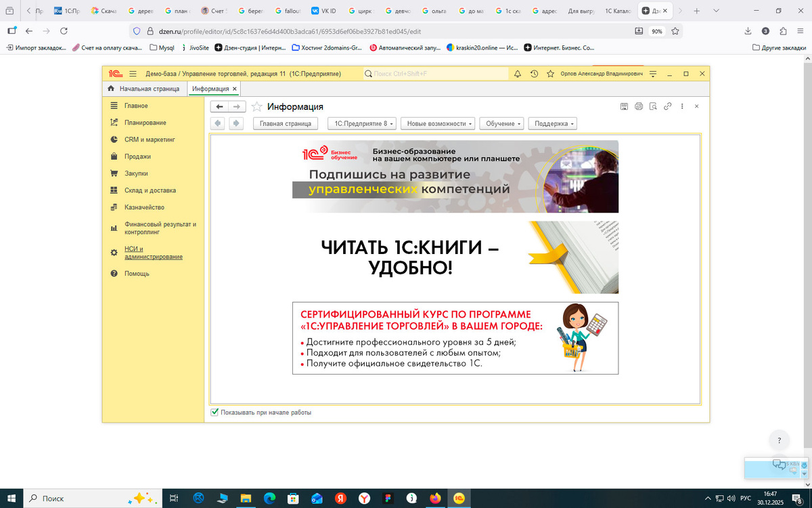Open the three-dot More actions menu
812x508 pixels.
(x=683, y=106)
